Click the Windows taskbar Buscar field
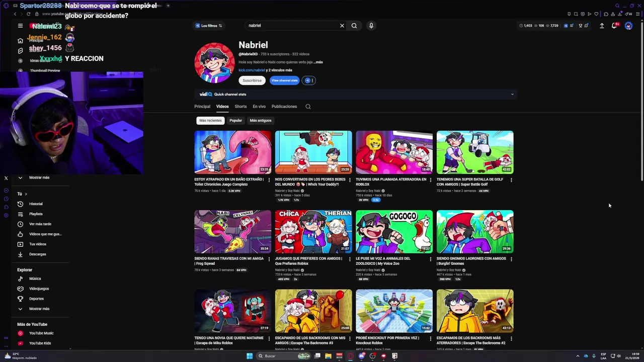644x362 pixels. pos(283,356)
